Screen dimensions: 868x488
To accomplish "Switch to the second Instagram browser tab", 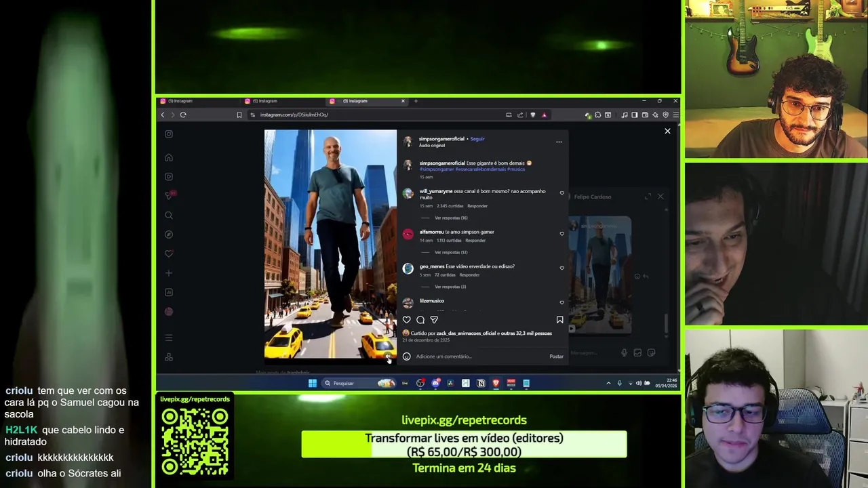I will tap(283, 101).
